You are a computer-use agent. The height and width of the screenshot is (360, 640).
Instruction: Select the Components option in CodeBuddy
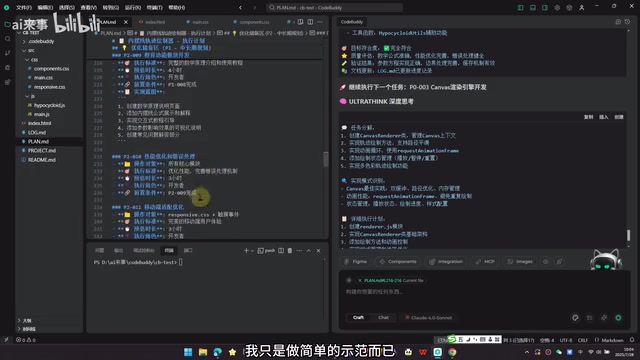(398, 261)
